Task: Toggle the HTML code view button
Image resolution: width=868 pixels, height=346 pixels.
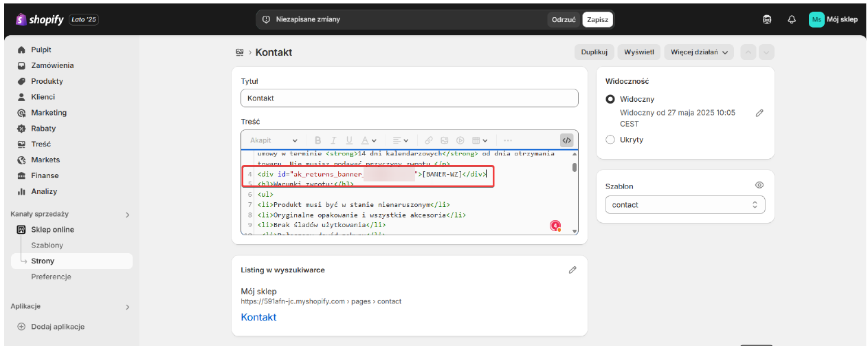Action: (x=566, y=140)
